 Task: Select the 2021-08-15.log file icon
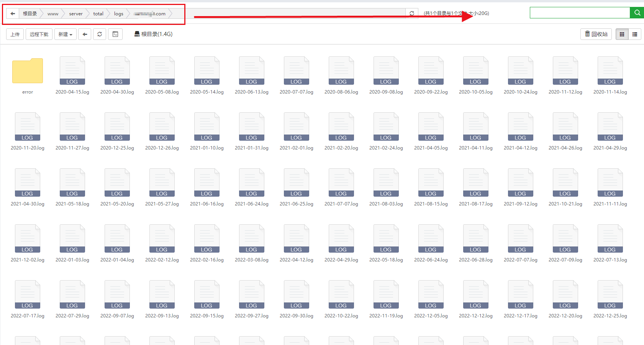pyautogui.click(x=431, y=182)
